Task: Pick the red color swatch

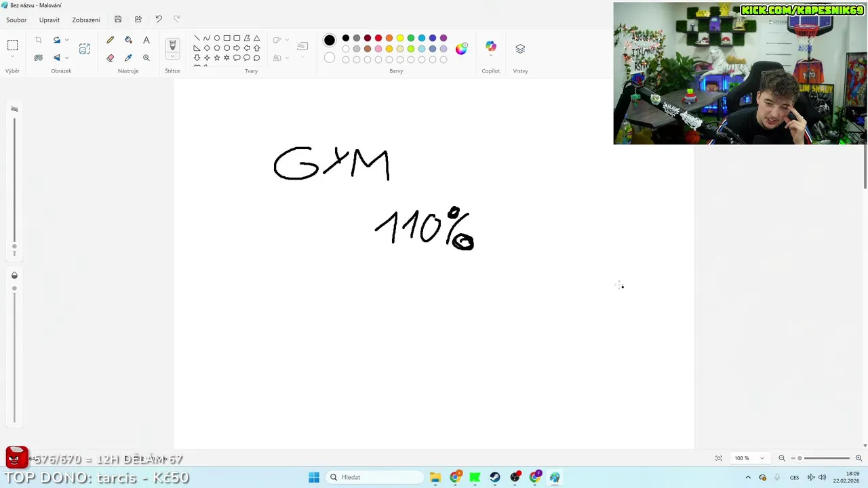Action: click(x=378, y=38)
